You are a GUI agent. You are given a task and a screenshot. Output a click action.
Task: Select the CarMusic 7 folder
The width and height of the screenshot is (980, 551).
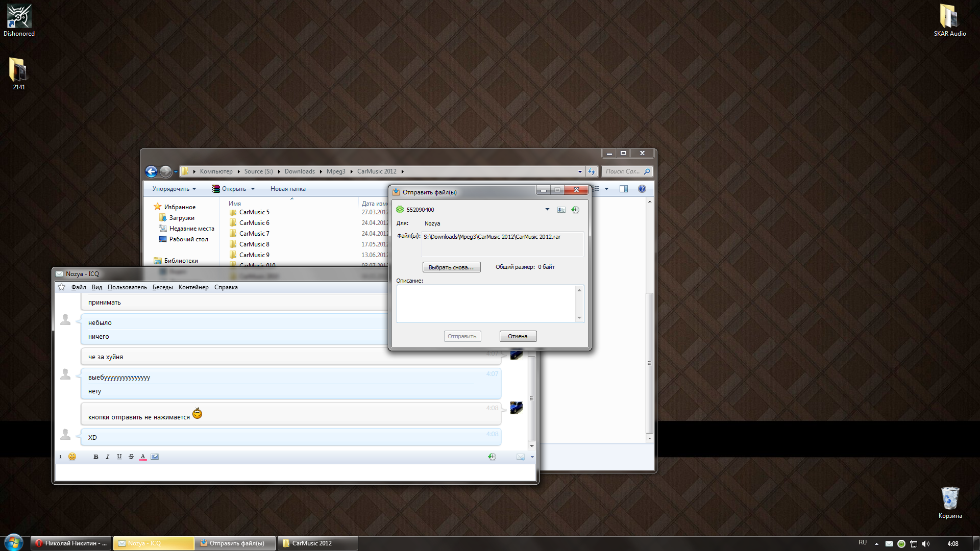tap(254, 234)
